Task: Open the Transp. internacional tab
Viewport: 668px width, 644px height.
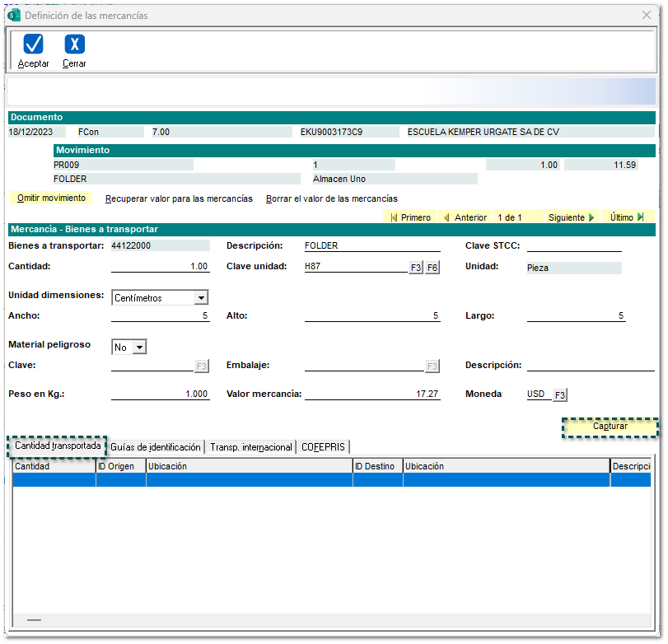Action: click(x=250, y=447)
